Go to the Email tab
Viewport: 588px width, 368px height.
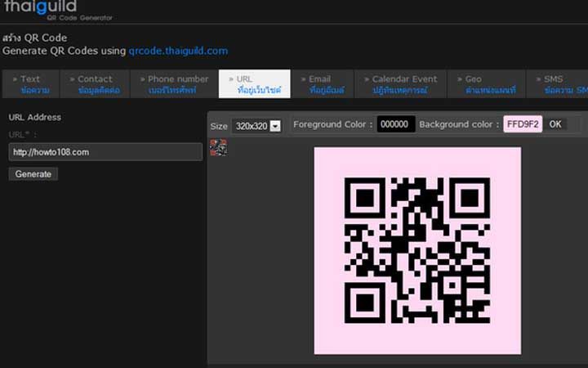323,84
